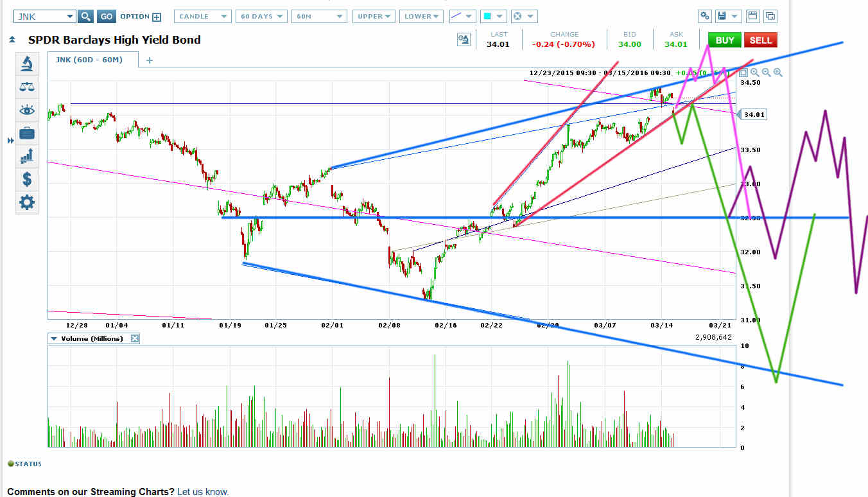Add a new chart tab with plus
Image resolution: width=868 pixels, height=497 pixels.
[150, 60]
